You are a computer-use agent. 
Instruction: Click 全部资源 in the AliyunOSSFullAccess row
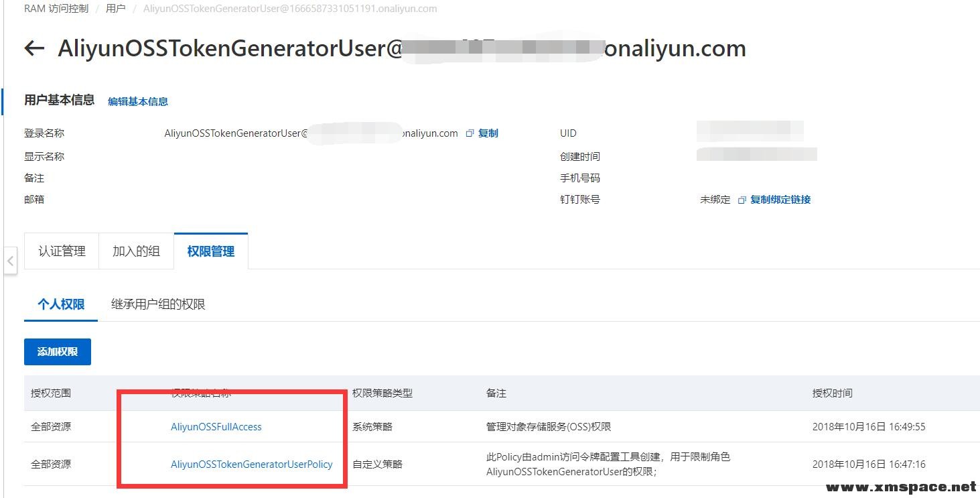click(x=51, y=427)
